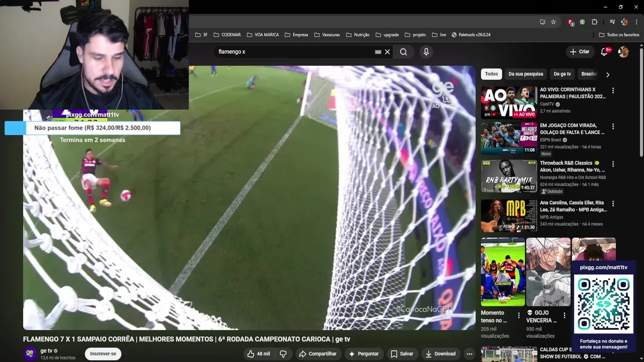
Task: Open the ge tv channel avatar
Action: [x=30, y=353]
